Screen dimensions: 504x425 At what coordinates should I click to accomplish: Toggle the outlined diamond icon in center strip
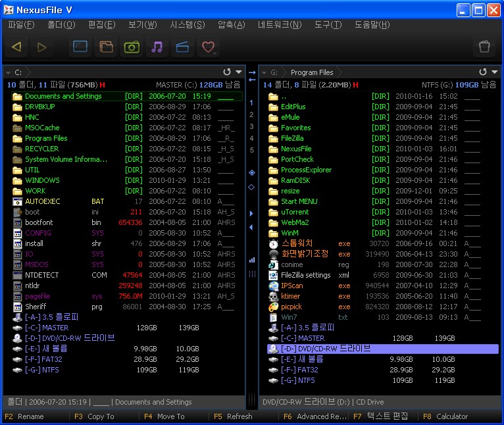click(x=251, y=187)
